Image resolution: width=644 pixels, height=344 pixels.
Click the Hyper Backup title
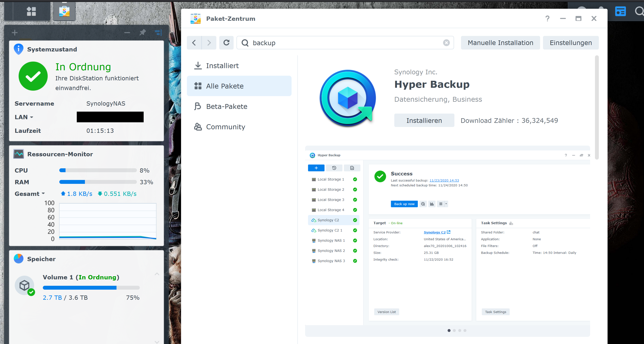[x=432, y=84]
